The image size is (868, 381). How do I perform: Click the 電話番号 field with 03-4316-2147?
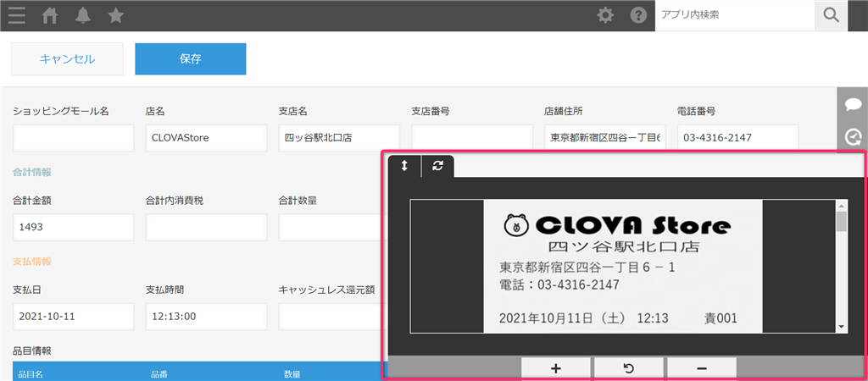point(738,138)
